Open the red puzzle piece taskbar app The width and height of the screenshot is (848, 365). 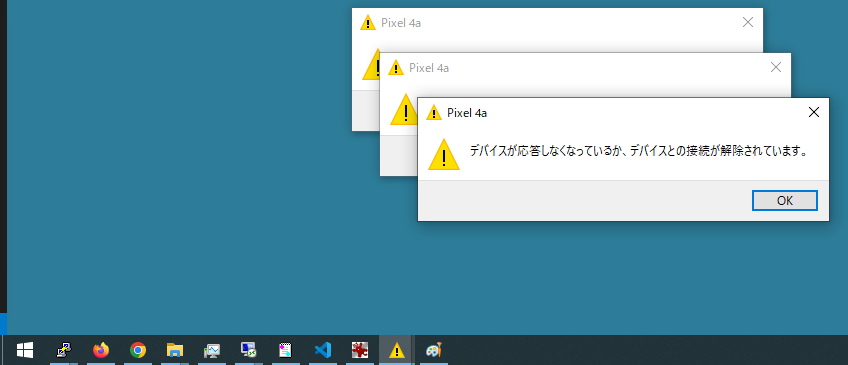[x=360, y=350]
